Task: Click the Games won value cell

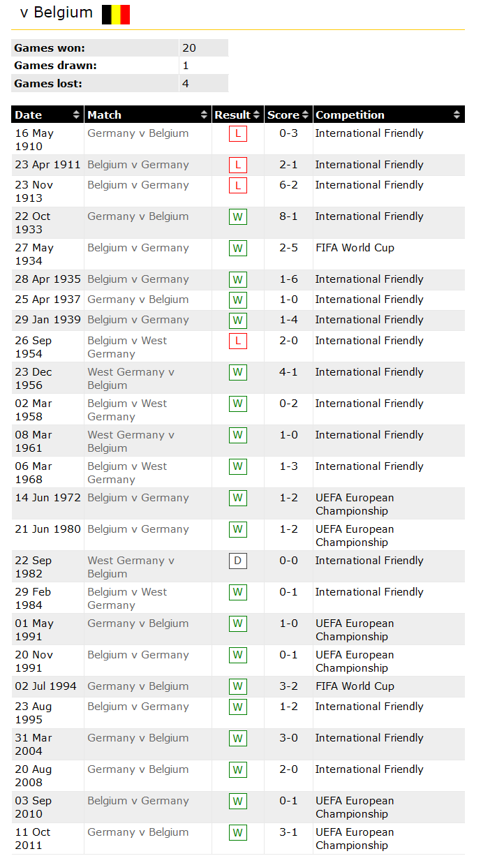Action: [203, 48]
